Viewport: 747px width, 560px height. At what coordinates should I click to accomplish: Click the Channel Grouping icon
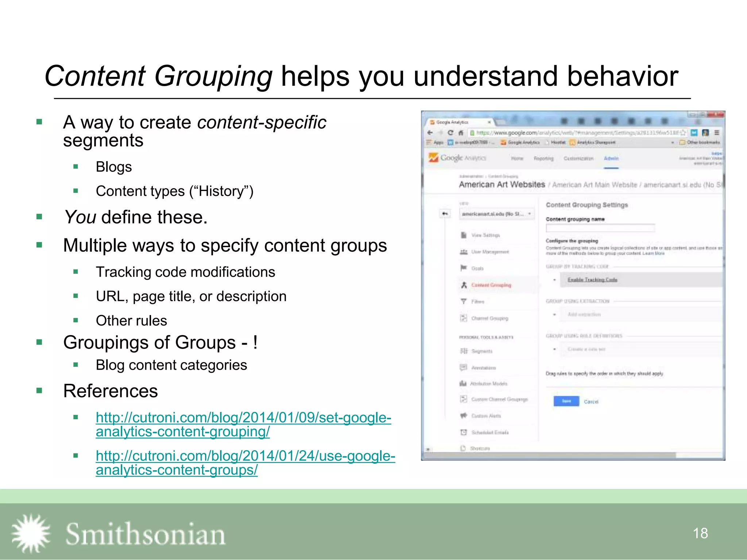tap(464, 318)
